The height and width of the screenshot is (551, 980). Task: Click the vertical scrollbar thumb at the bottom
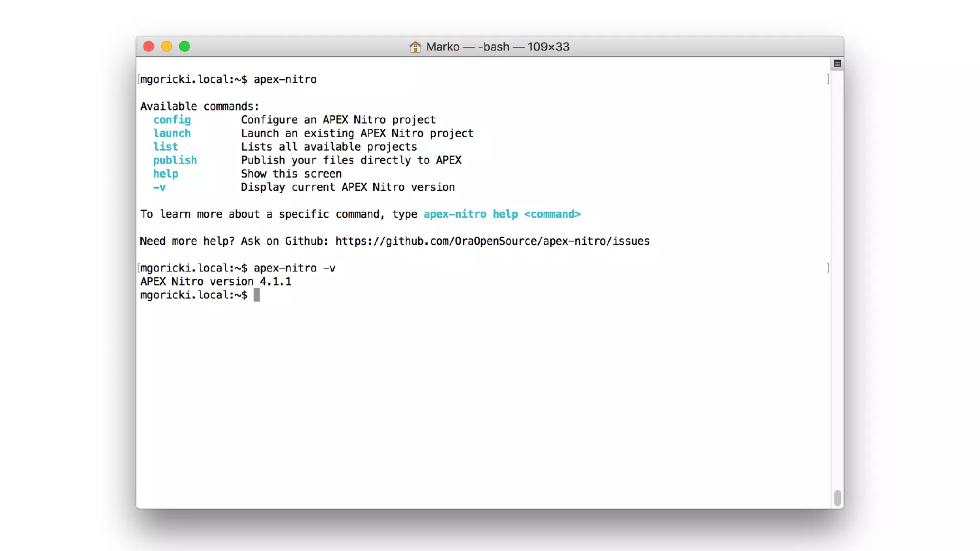[x=837, y=497]
